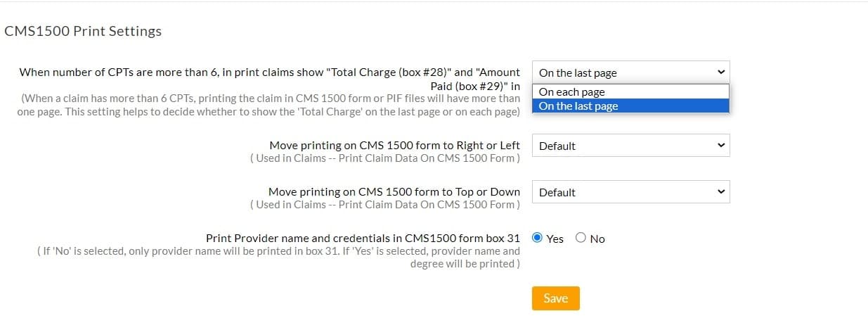Click the "No" label text beside radio

[x=597, y=239]
